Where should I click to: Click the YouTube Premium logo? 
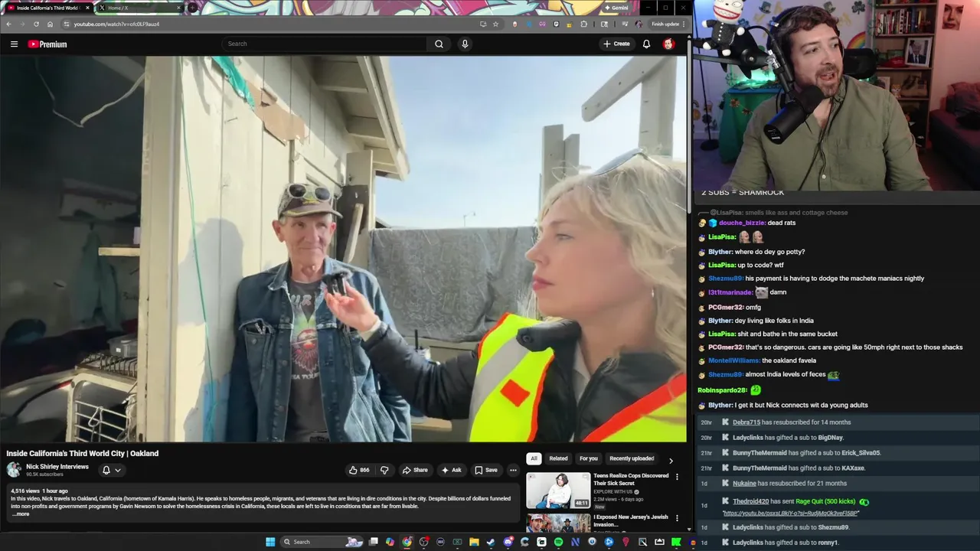pos(47,44)
